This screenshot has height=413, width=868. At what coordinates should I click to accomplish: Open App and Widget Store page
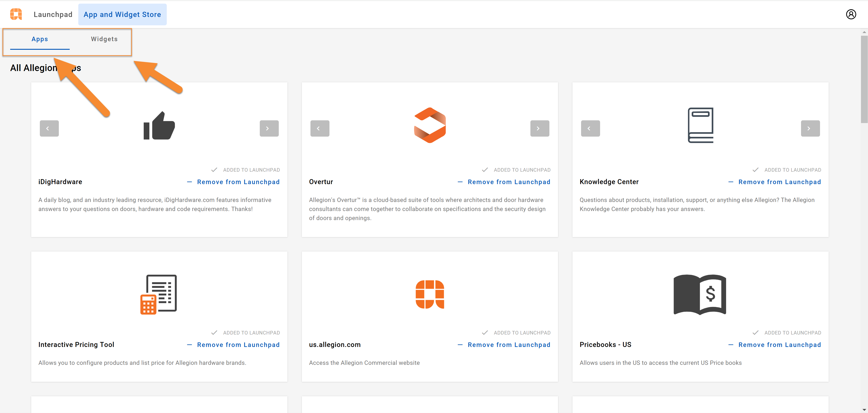coord(122,14)
